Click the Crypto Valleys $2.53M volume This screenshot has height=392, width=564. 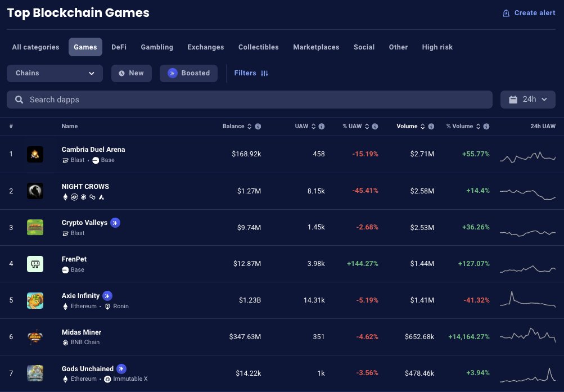tap(422, 228)
